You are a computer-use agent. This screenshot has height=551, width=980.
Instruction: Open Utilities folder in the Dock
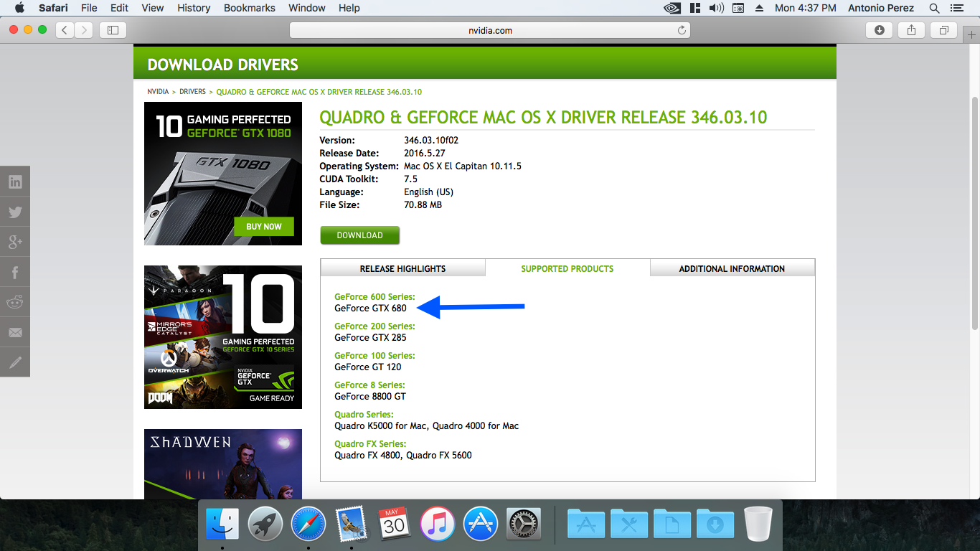tap(629, 524)
